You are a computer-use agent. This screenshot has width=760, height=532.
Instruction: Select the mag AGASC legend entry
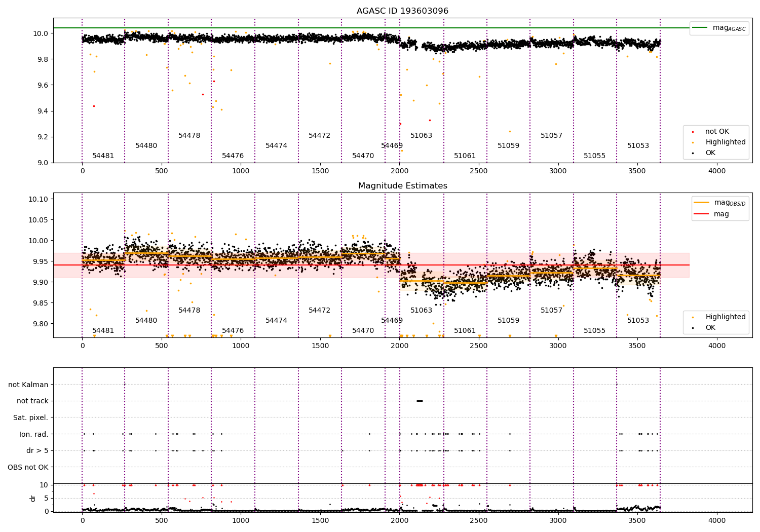click(719, 28)
